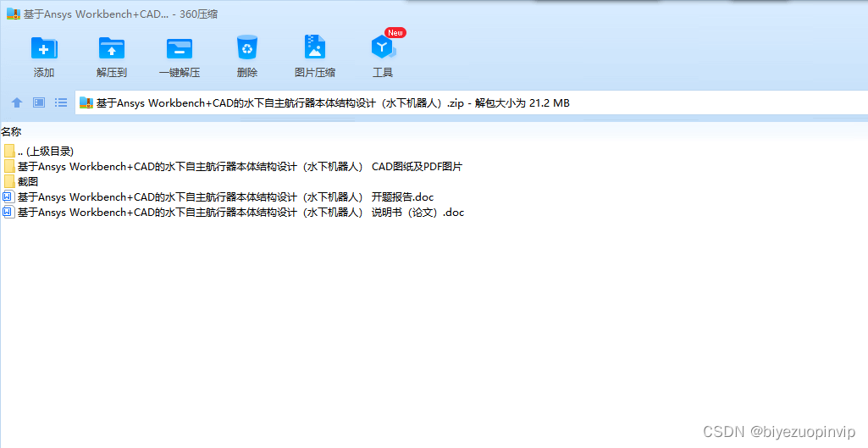This screenshot has height=448, width=868.
Task: Click the zip archive icon in address bar
Action: 86,102
